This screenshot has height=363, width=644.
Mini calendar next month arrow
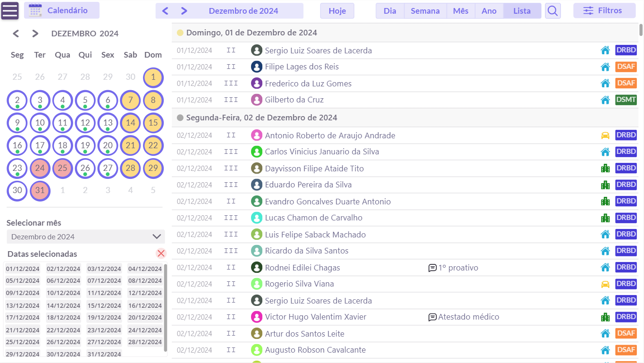pos(35,34)
